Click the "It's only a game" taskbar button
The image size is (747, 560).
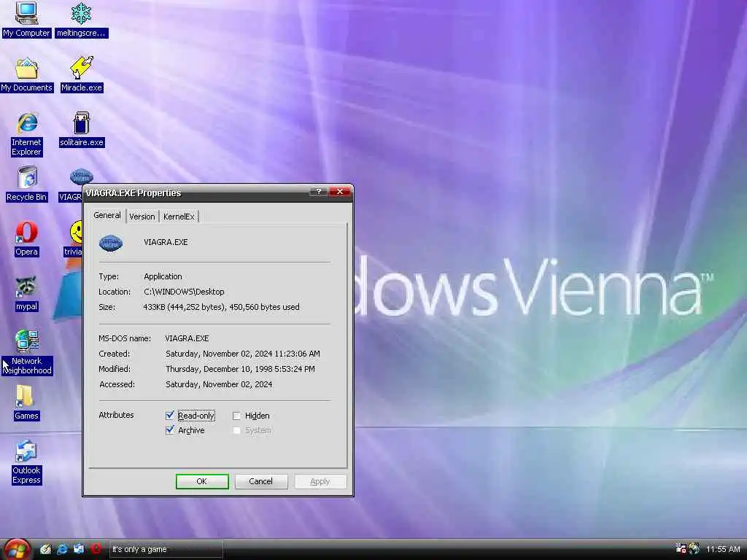tap(166, 550)
